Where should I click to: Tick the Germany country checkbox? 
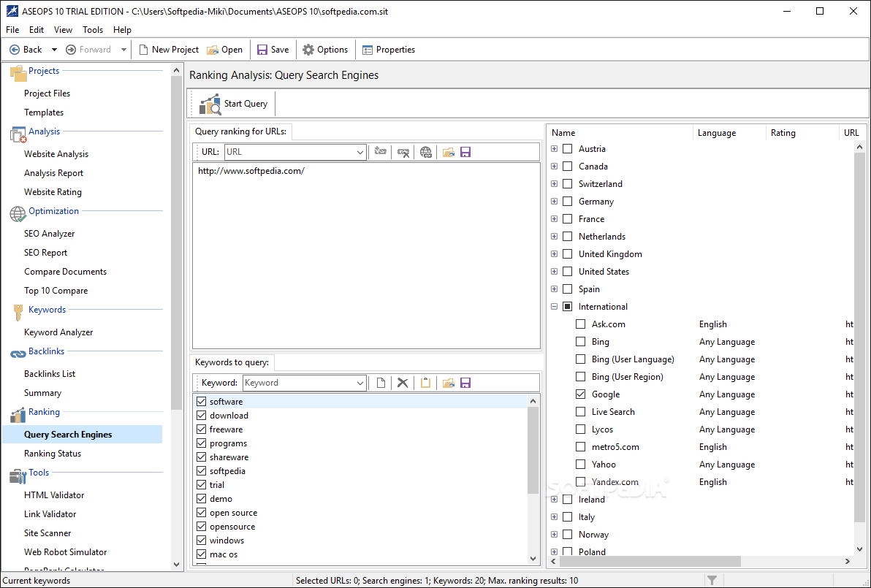click(x=567, y=201)
